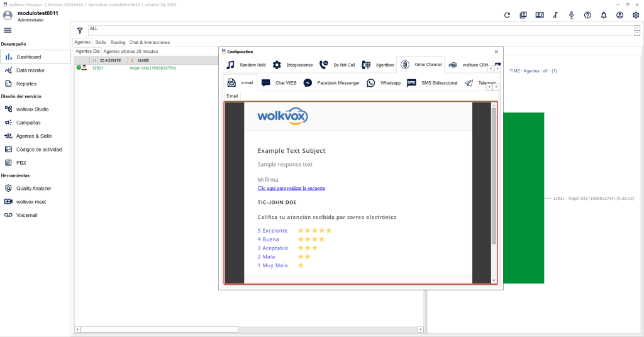Close the Configuration dialog
The height and width of the screenshot is (337, 644).
tap(496, 52)
